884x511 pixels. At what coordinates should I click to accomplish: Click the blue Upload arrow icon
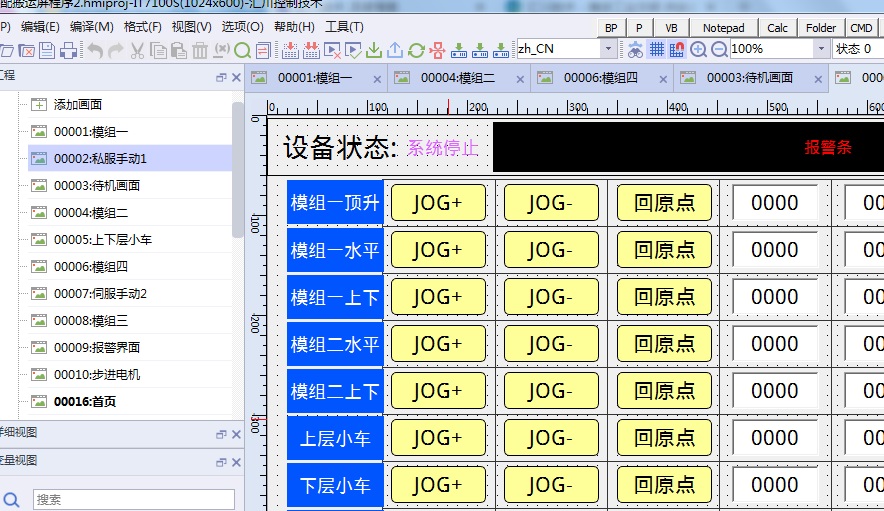click(395, 50)
